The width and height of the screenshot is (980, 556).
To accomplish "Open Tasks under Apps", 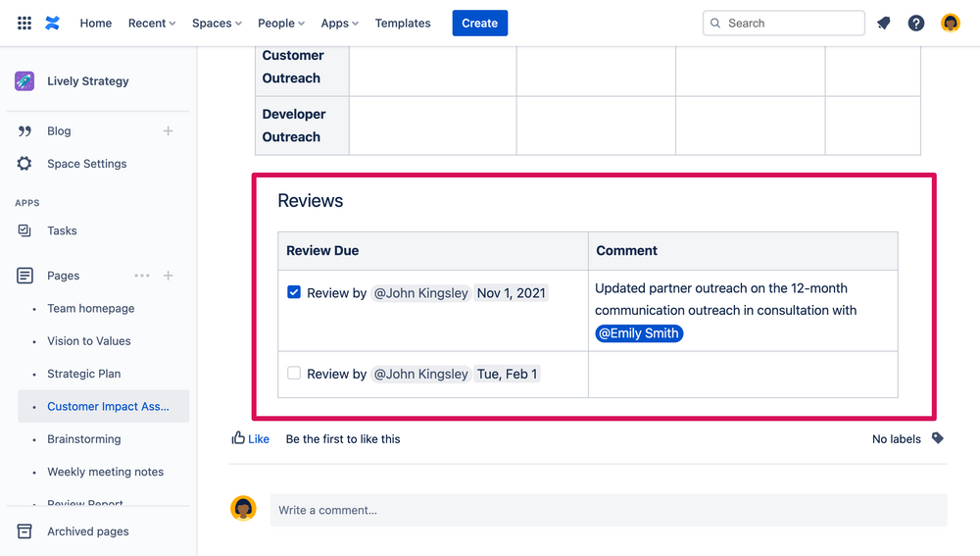I will pyautogui.click(x=62, y=230).
